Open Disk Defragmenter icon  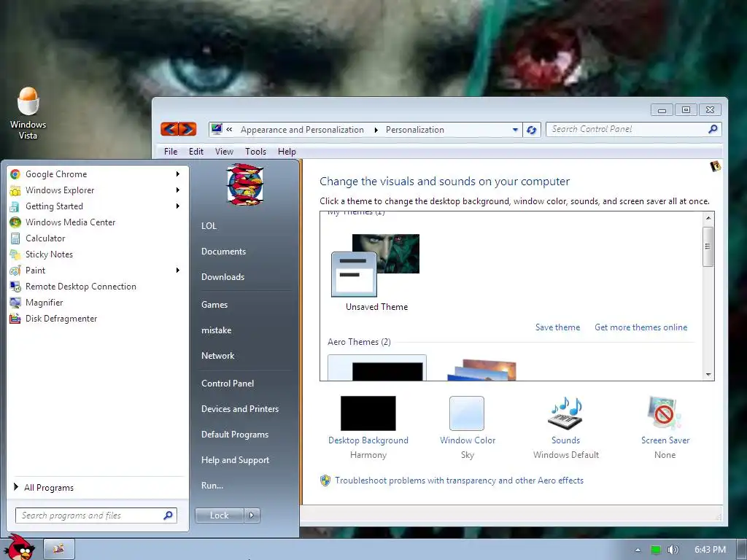15,319
